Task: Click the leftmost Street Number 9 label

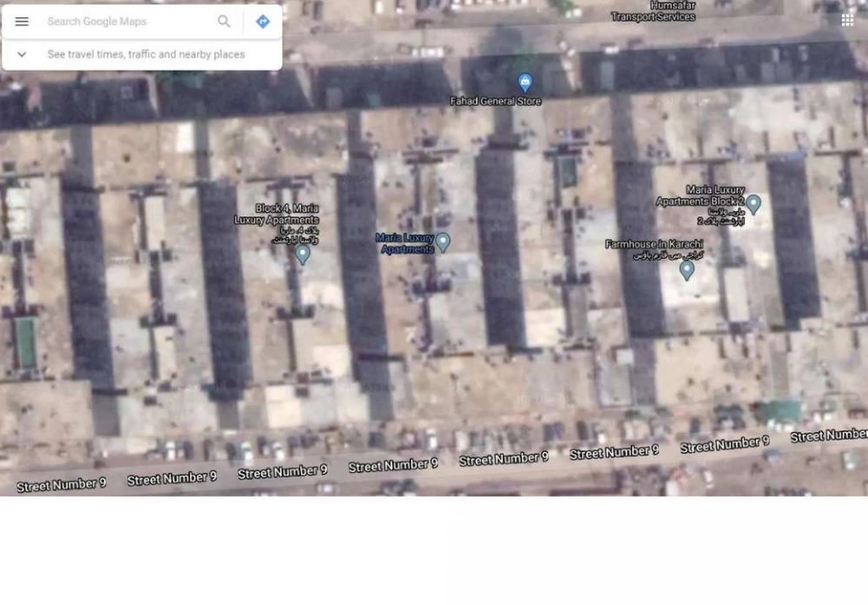Action: click(61, 485)
